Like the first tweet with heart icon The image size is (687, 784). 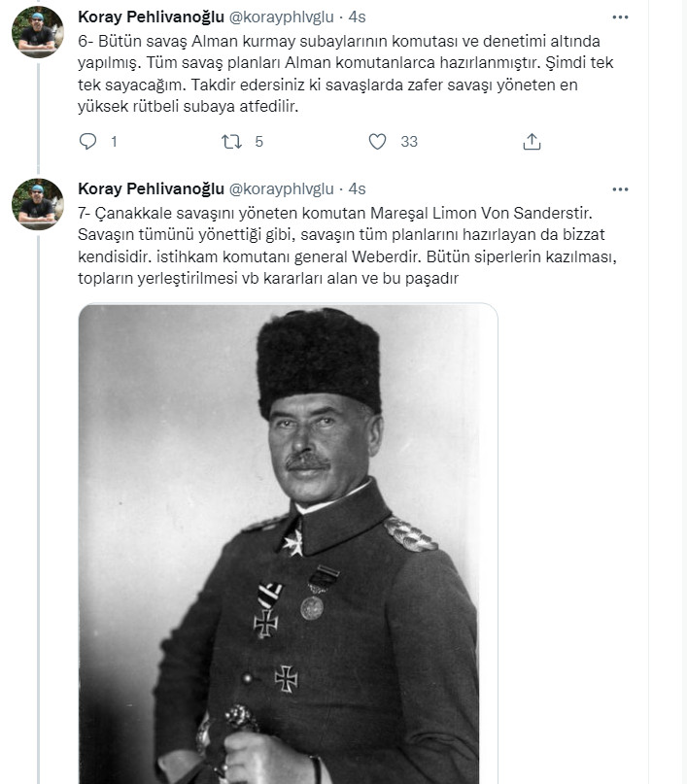click(378, 142)
